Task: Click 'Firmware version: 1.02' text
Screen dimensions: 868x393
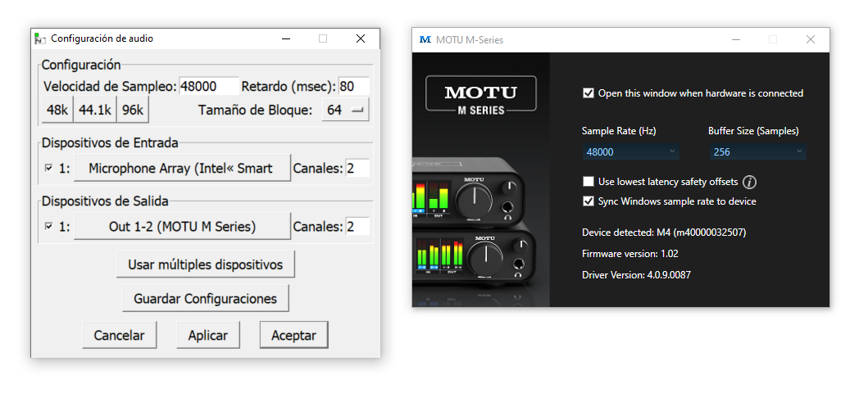Action: pos(630,254)
